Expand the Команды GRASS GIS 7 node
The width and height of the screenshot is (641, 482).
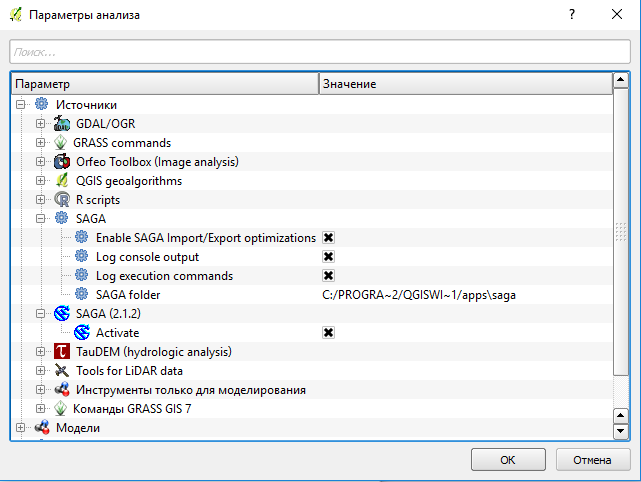[40, 408]
